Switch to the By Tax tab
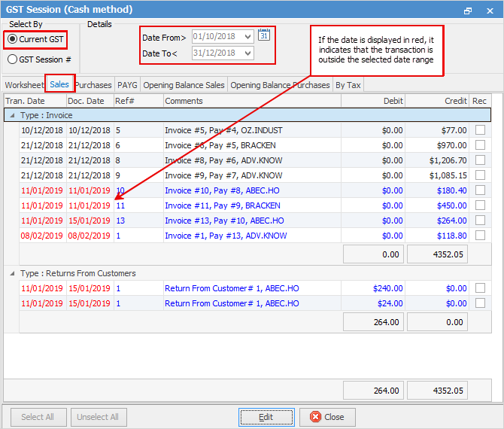 348,85
